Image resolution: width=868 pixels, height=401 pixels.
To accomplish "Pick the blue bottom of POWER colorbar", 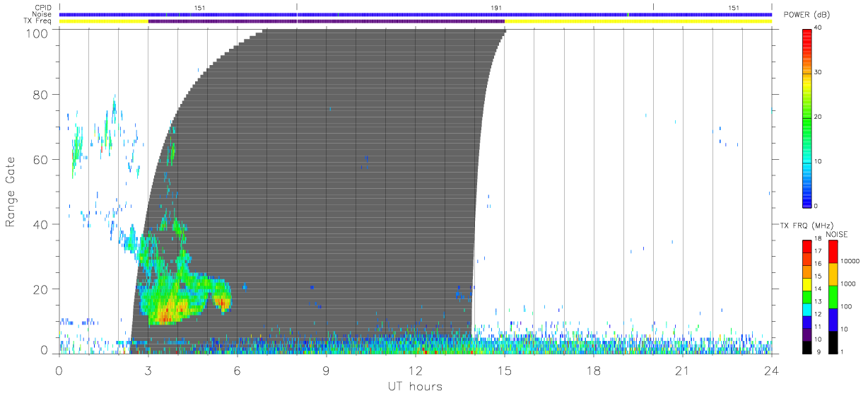I will tap(807, 199).
